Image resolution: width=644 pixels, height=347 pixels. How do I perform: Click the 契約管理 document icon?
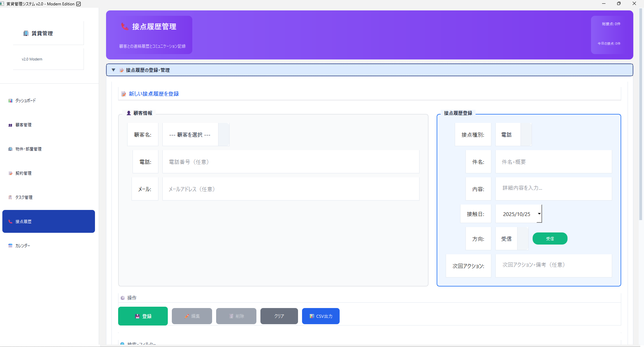(x=10, y=173)
